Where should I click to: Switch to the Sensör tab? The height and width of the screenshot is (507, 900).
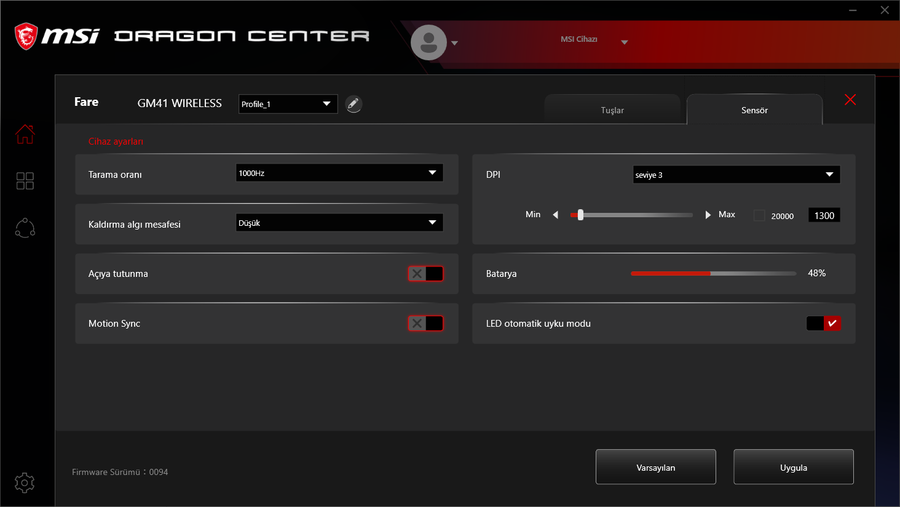tap(754, 110)
